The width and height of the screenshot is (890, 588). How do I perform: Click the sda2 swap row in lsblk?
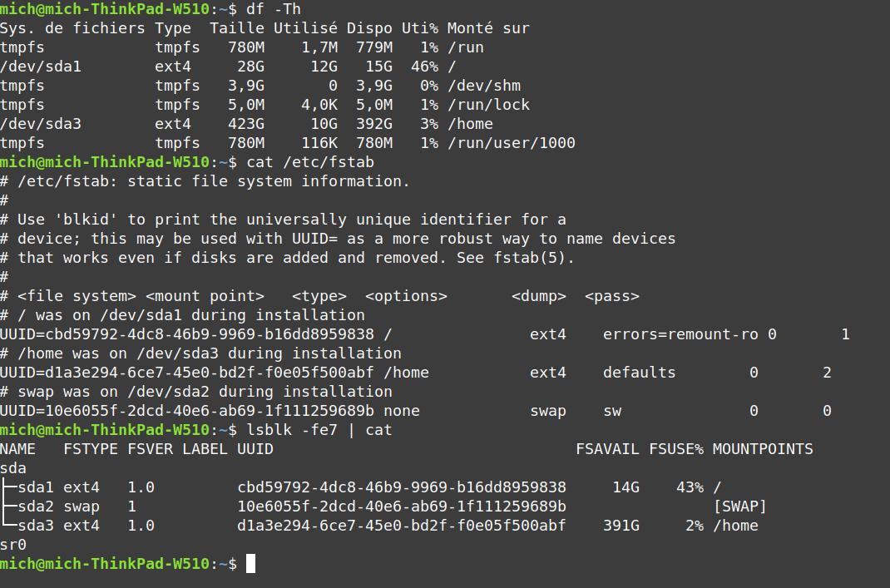[x=58, y=506]
